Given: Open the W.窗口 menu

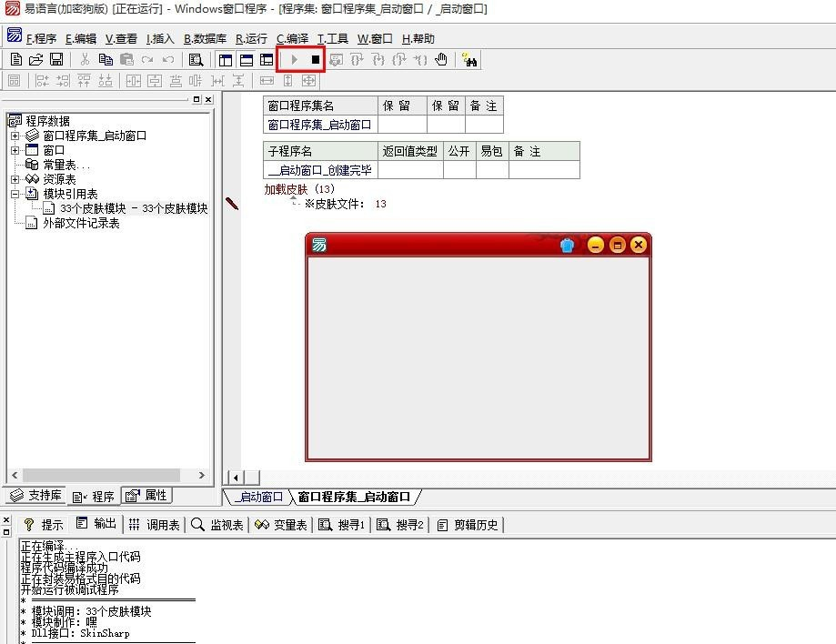Looking at the screenshot, I should tap(375, 39).
